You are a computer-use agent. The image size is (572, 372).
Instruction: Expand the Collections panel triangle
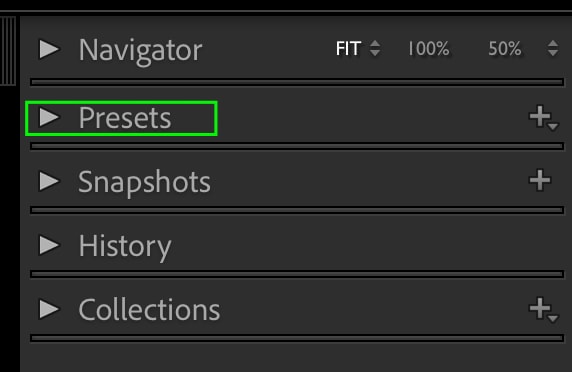pyautogui.click(x=49, y=309)
